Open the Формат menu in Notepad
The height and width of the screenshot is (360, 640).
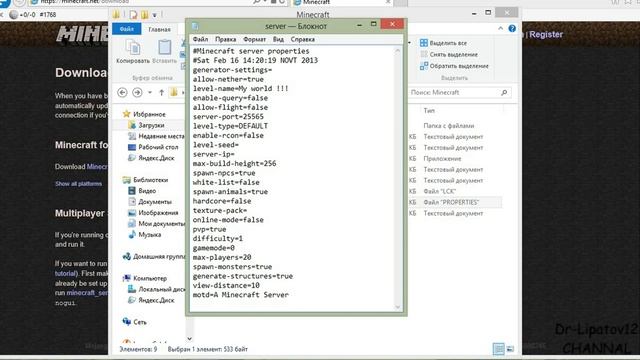click(x=254, y=39)
